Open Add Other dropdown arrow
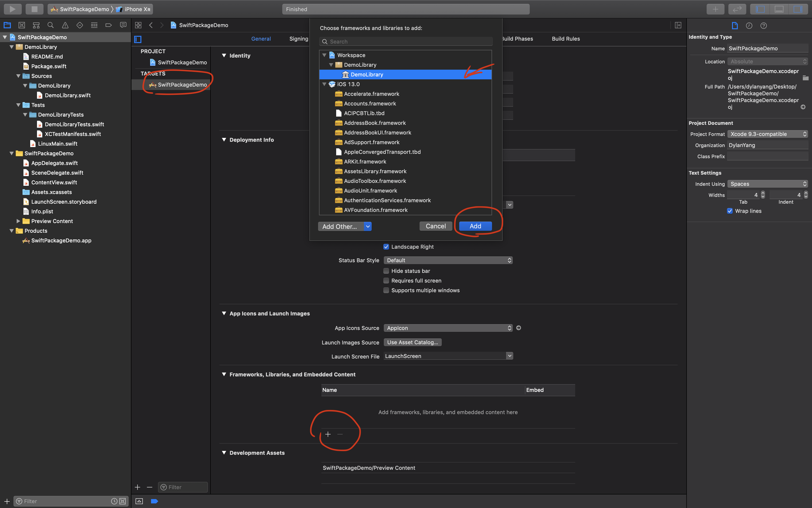 click(368, 226)
